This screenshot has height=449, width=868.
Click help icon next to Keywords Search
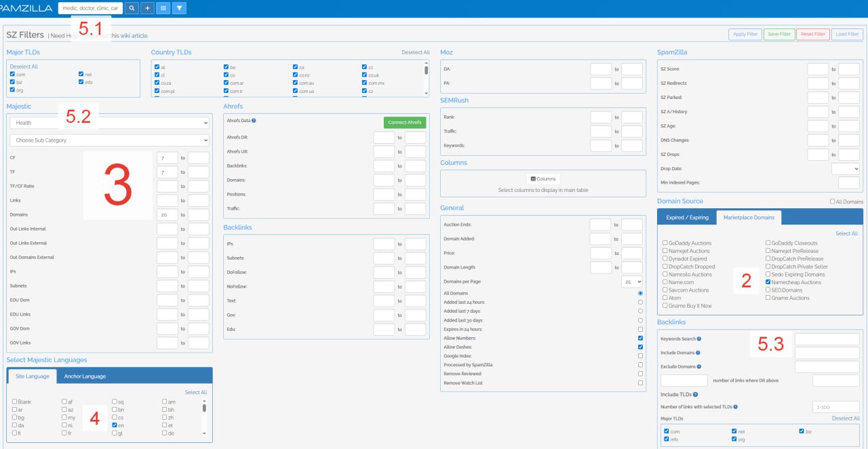pyautogui.click(x=698, y=338)
